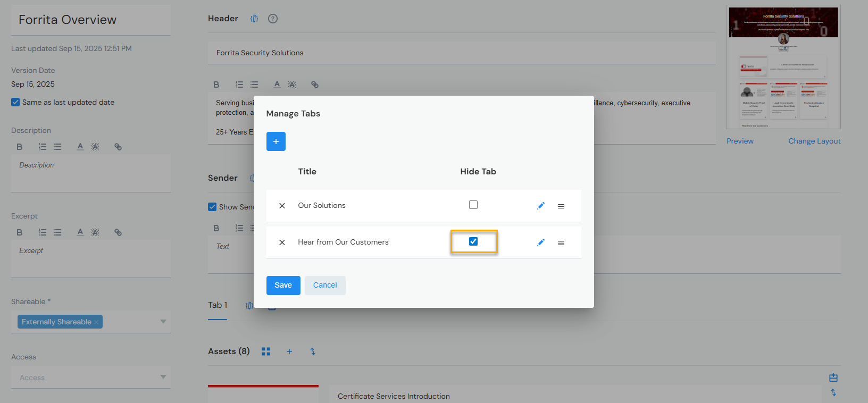Choose text color in Header text toolbar
This screenshot has width=868, height=403.
tap(277, 85)
